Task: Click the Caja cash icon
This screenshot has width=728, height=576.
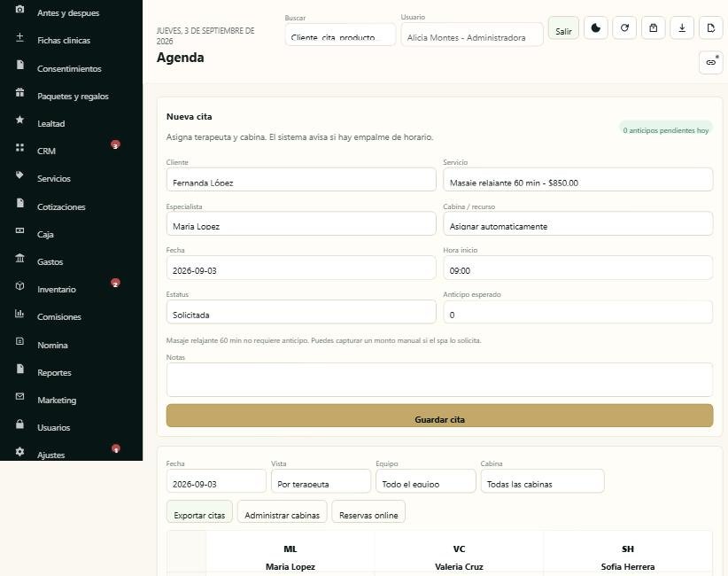Action: tap(19, 230)
